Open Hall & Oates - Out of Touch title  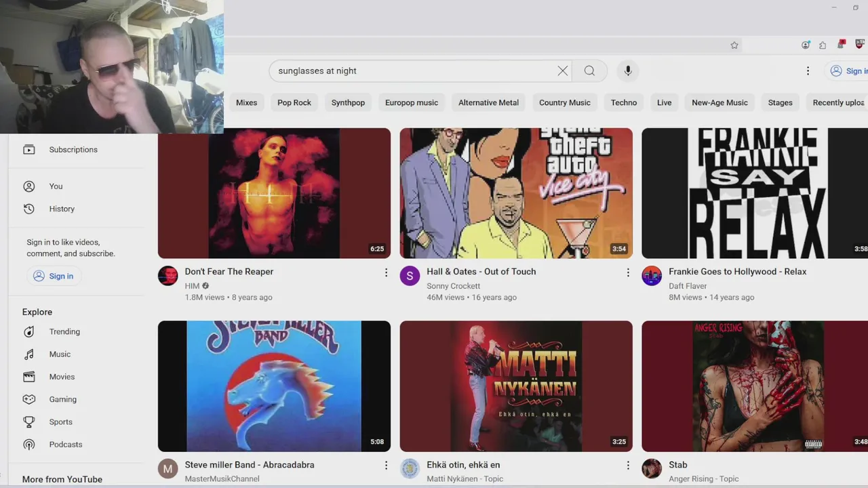pos(481,272)
